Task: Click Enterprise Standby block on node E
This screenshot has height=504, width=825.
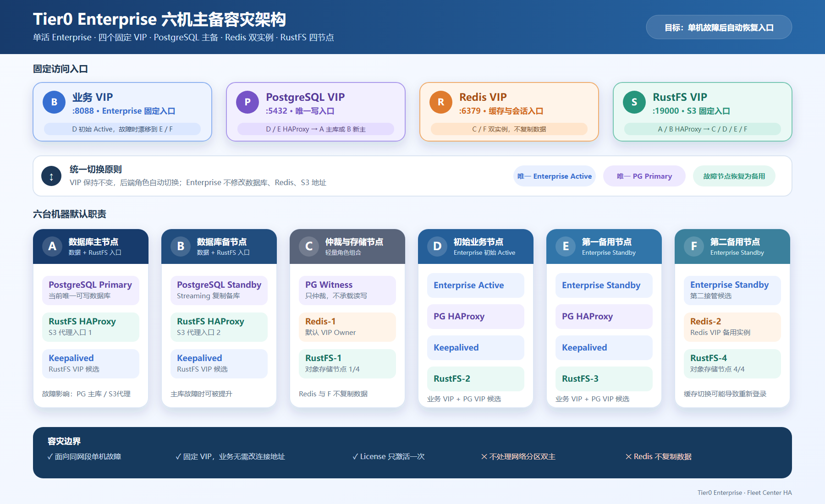Action: click(x=604, y=285)
